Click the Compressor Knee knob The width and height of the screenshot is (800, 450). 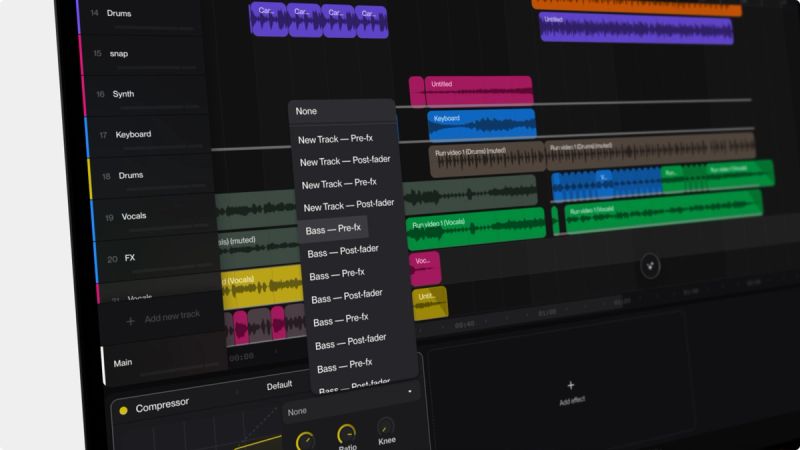point(385,427)
